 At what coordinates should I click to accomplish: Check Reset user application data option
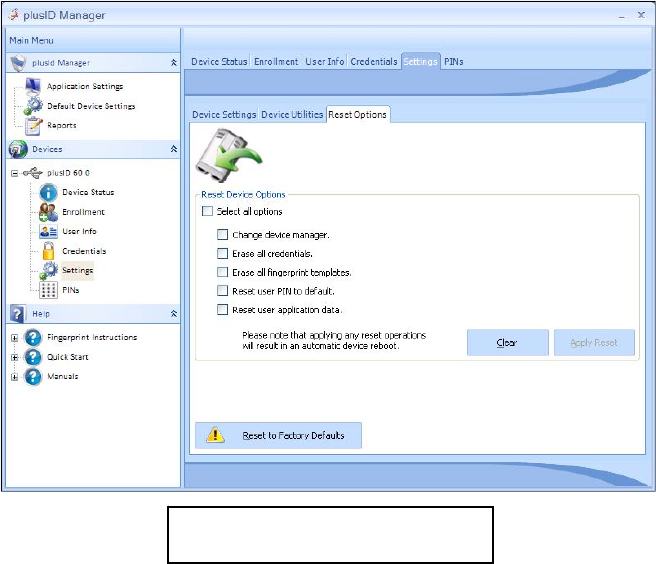(x=223, y=309)
